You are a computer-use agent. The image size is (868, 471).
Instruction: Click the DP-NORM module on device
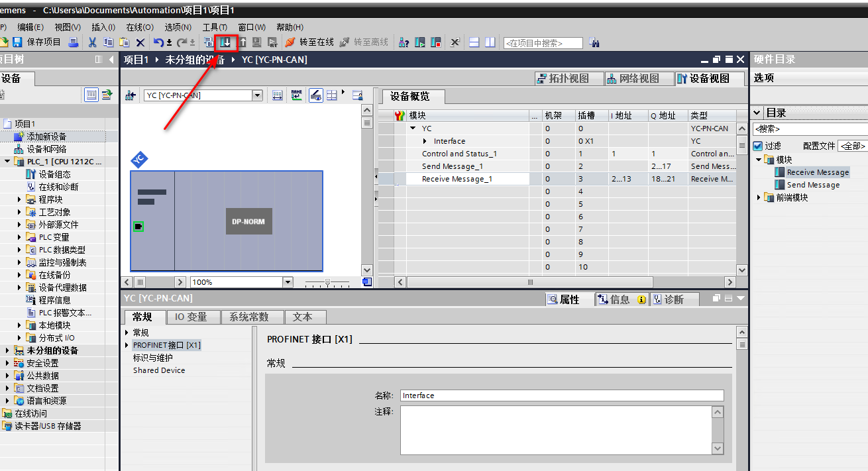point(248,221)
